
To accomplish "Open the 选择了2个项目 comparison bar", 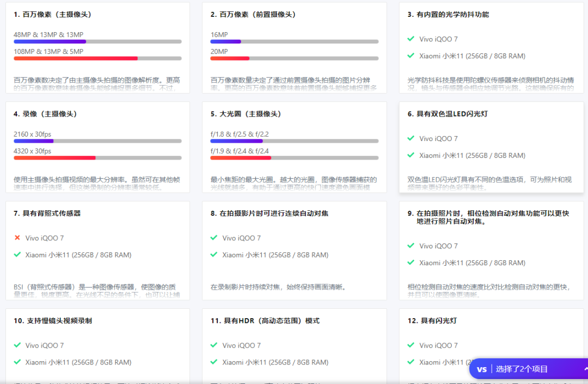I will tap(529, 369).
